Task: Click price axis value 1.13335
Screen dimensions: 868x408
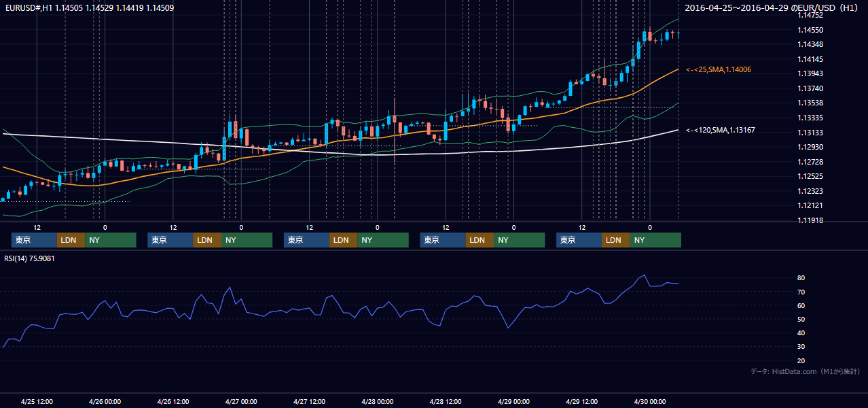Action: 810,118
